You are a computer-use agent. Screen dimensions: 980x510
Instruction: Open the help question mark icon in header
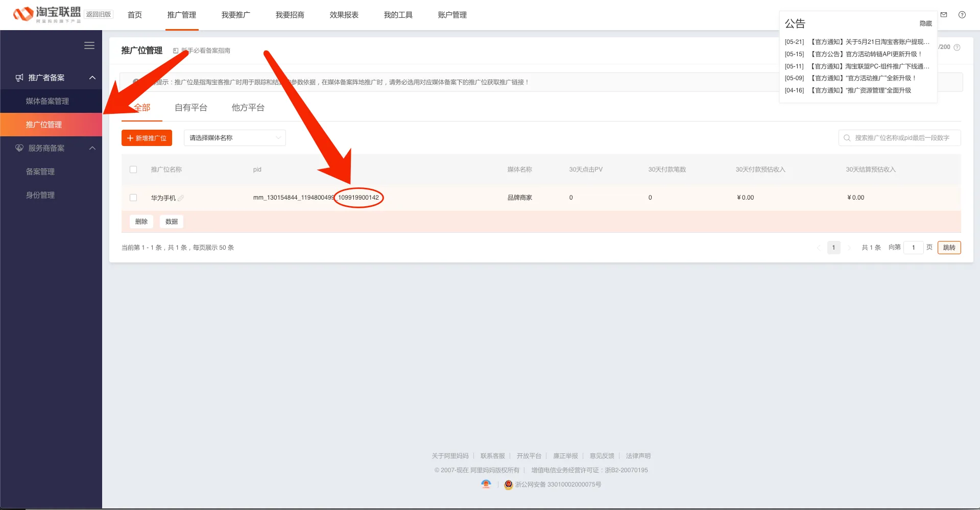click(962, 15)
